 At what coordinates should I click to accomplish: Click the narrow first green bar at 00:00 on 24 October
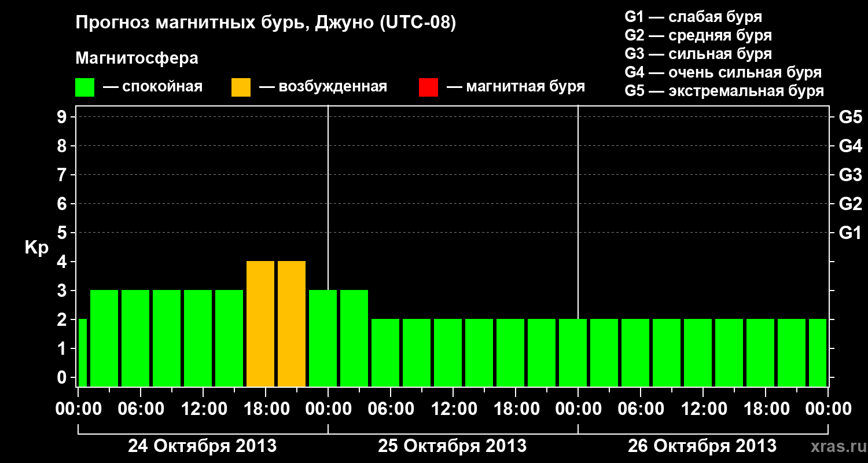(x=82, y=352)
